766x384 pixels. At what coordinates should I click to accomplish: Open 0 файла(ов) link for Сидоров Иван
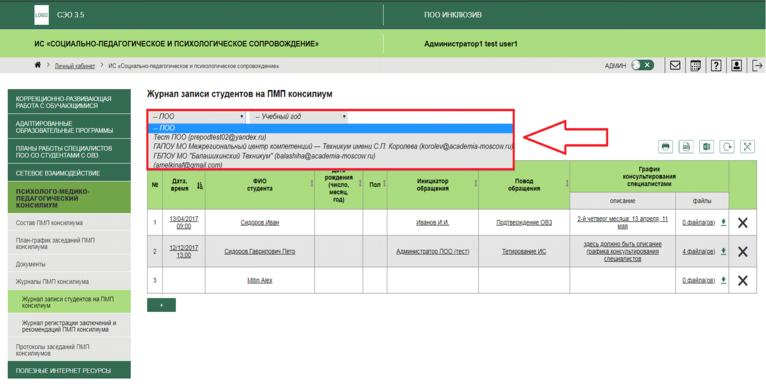point(699,223)
